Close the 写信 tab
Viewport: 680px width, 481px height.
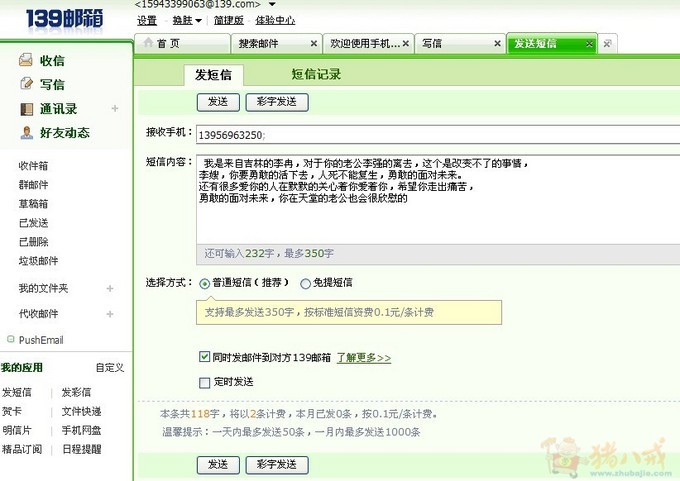[497, 43]
